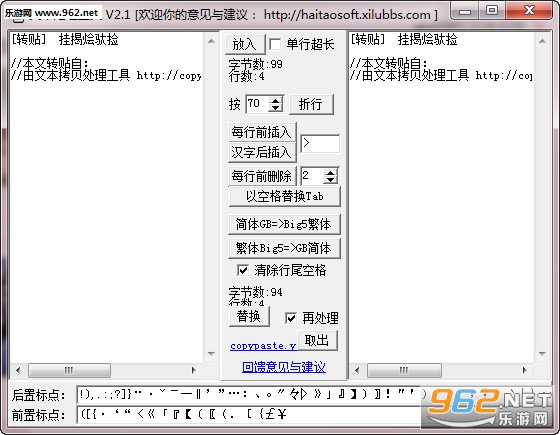Click the left pane horizontal scrollbar thumb

click(x=69, y=370)
